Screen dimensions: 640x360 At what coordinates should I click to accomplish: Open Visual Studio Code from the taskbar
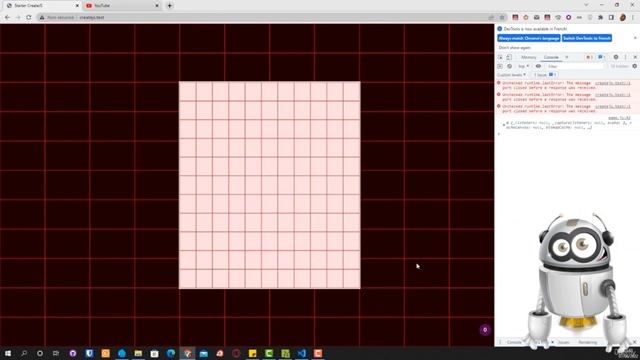(x=302, y=353)
